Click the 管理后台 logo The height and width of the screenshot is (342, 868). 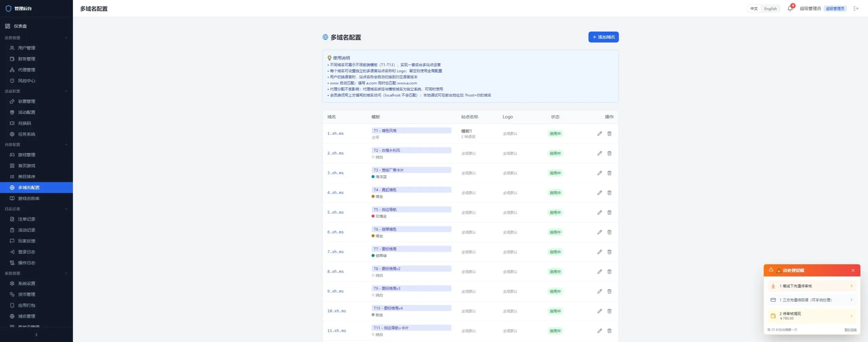[19, 8]
